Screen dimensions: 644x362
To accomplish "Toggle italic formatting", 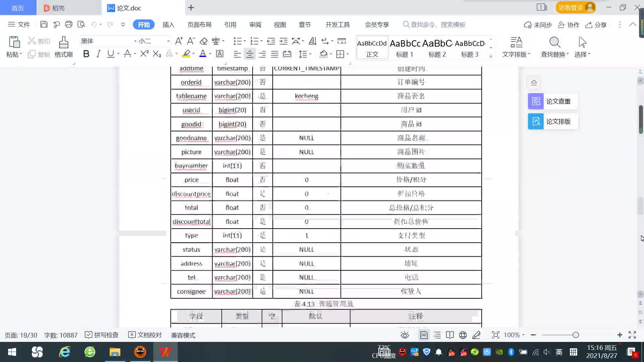I will pyautogui.click(x=98, y=54).
